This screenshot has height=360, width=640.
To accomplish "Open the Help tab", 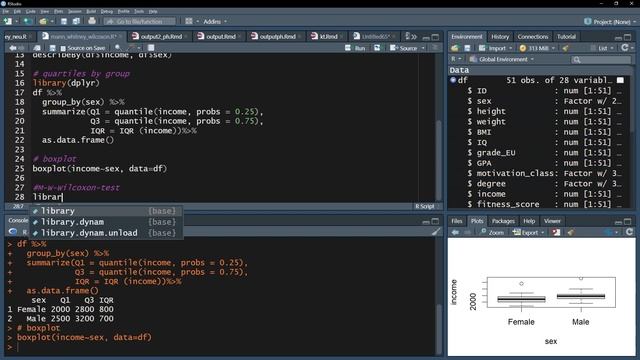I will (529, 221).
